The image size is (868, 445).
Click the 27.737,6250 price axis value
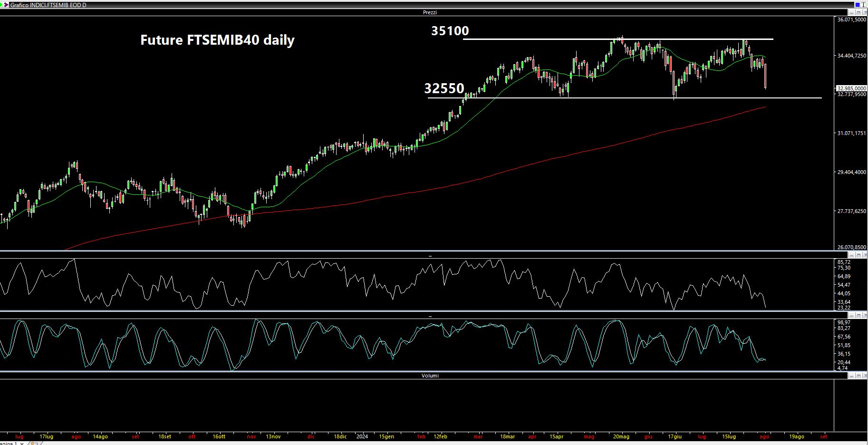pos(851,211)
